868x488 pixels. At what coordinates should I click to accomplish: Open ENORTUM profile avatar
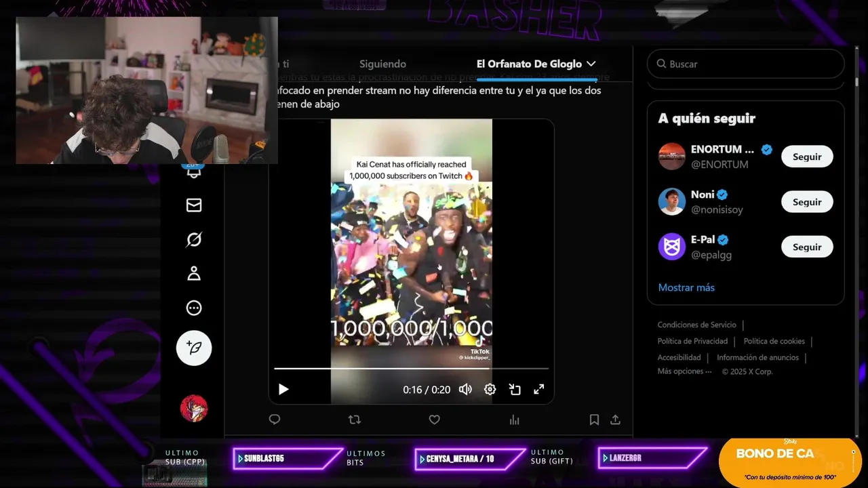pos(672,157)
